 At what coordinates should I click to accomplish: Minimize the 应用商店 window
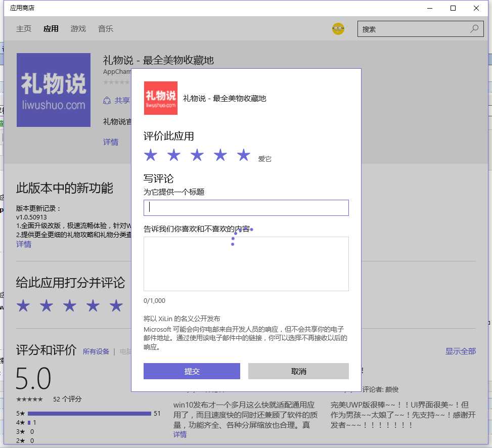click(430, 8)
